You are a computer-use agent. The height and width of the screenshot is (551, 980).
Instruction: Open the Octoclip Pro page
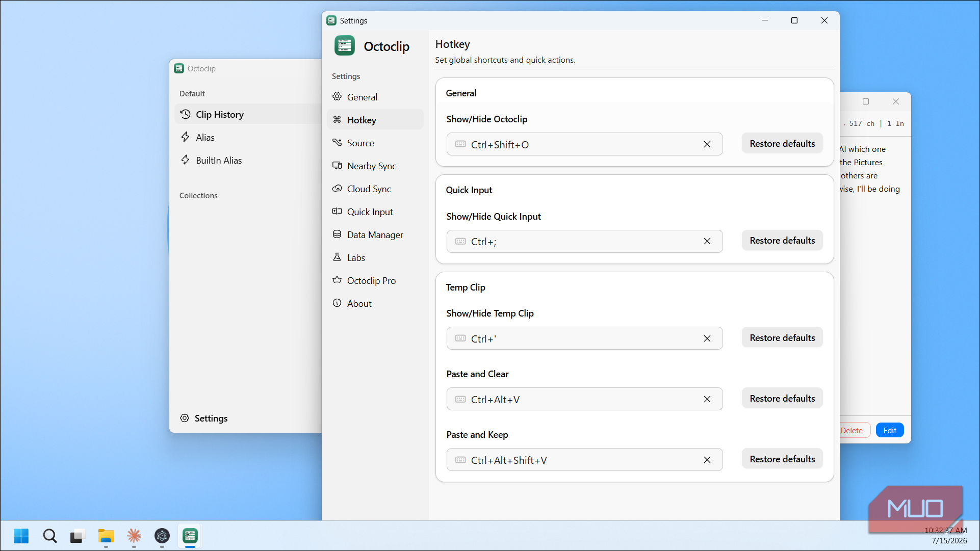click(x=375, y=280)
